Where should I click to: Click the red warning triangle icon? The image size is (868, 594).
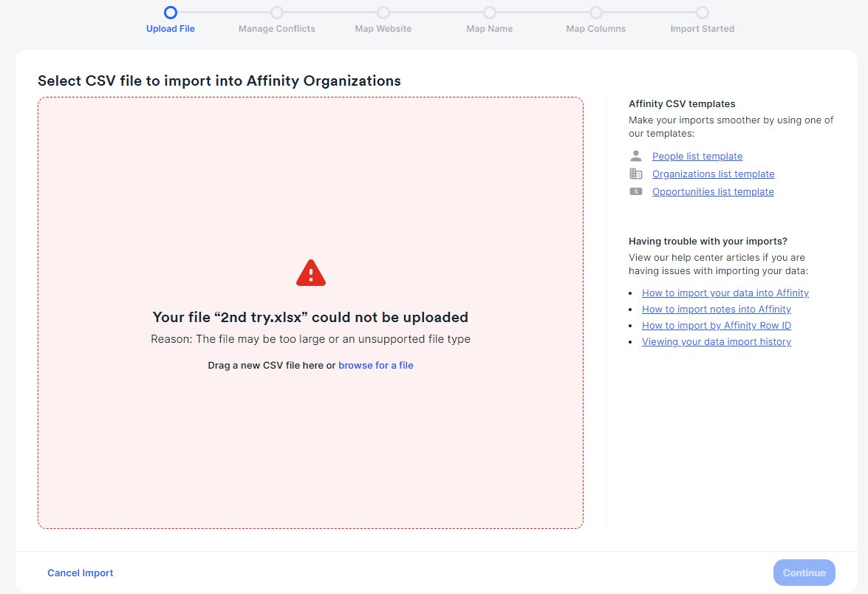[x=310, y=273]
